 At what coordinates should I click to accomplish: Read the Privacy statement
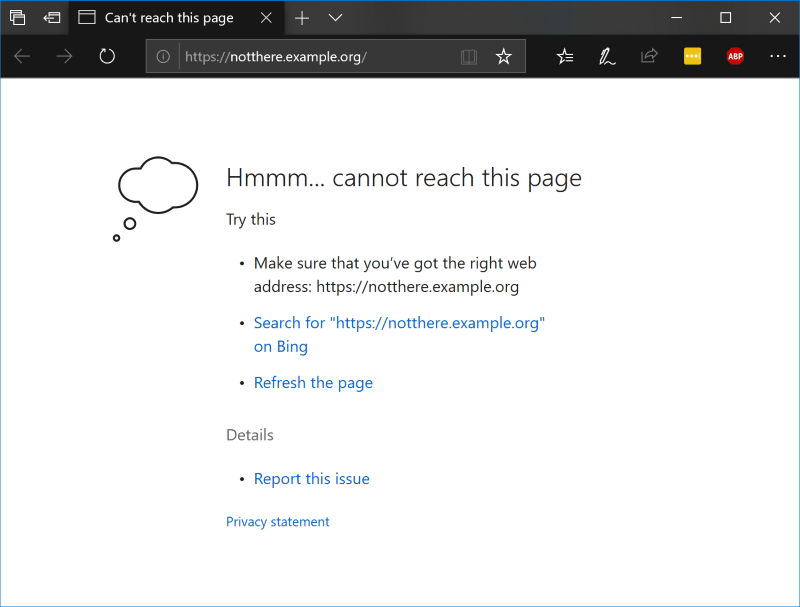coord(277,521)
